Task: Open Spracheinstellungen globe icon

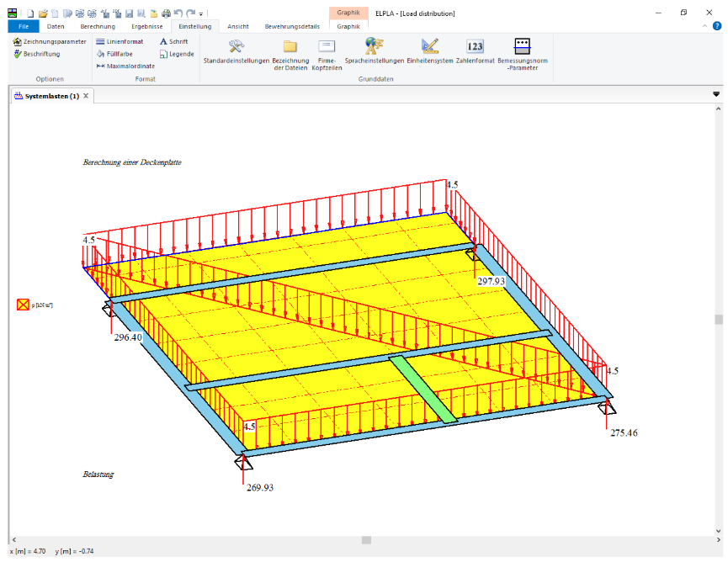Action: [x=375, y=51]
